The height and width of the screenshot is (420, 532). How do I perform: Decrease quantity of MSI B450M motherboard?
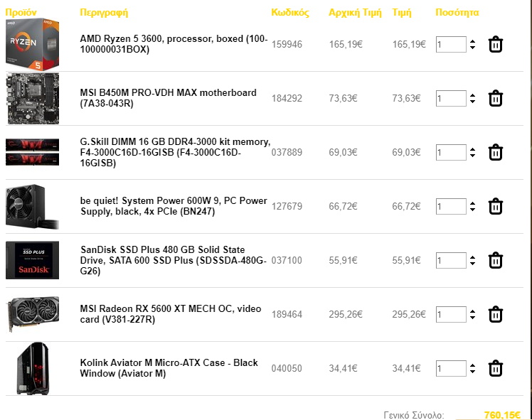coord(473,102)
